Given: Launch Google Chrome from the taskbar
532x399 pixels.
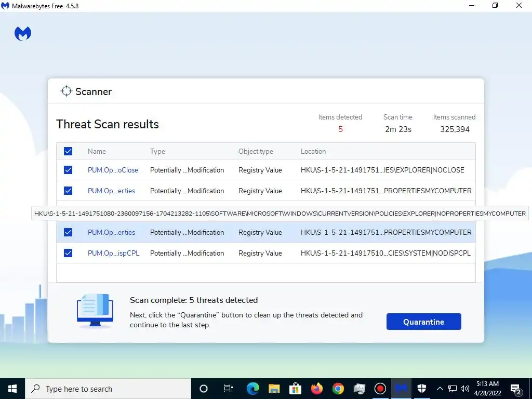Looking at the screenshot, I should pos(338,389).
